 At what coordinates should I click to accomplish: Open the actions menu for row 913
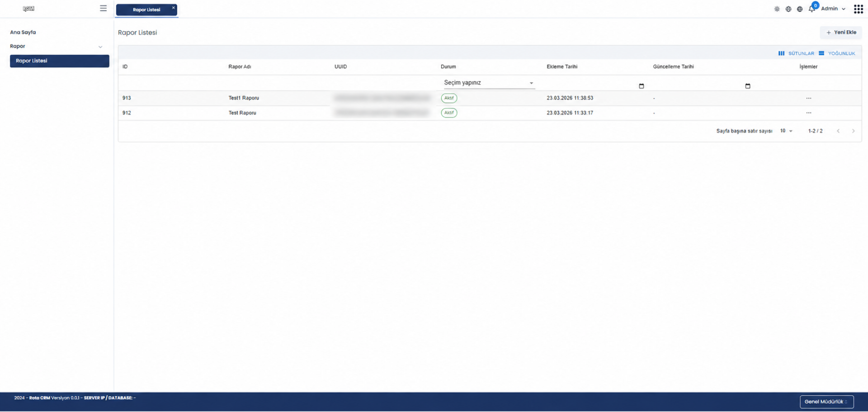(808, 98)
